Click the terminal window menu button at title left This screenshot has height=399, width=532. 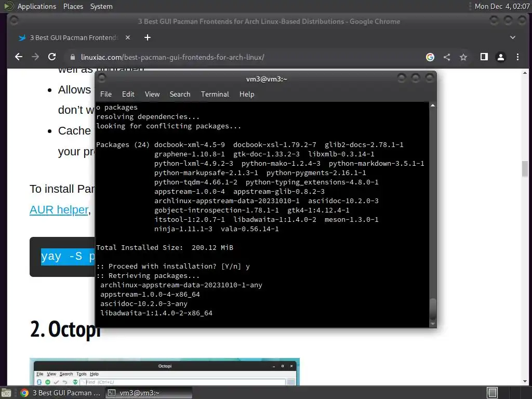tap(102, 78)
